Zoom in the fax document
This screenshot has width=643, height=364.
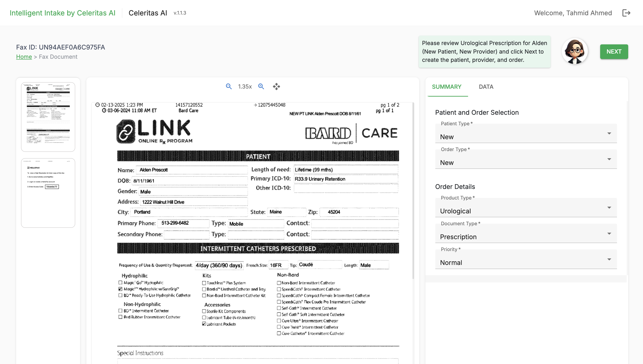point(261,87)
